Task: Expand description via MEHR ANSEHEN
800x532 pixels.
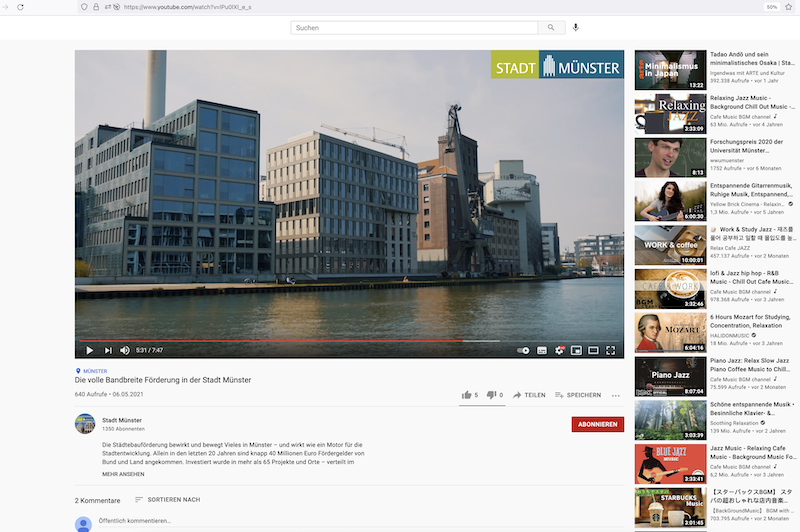Action: click(123, 474)
